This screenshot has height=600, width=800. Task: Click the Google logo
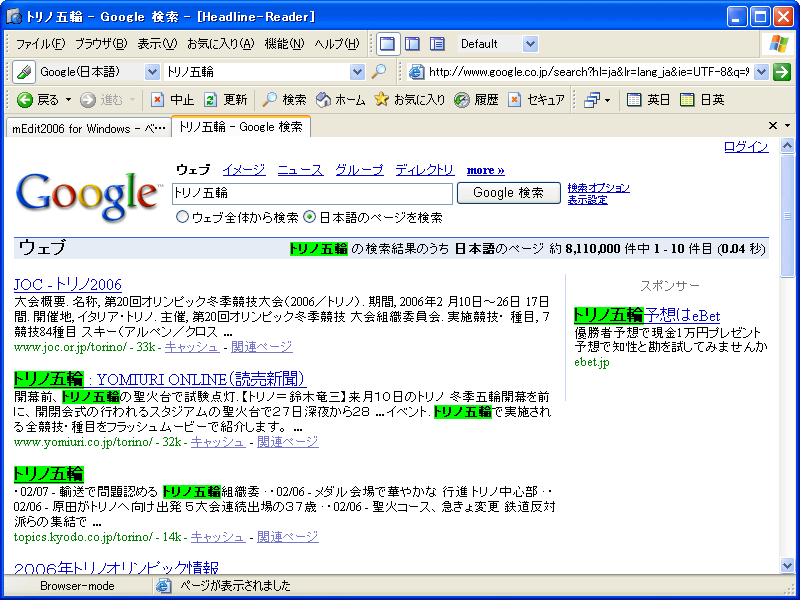[87, 196]
